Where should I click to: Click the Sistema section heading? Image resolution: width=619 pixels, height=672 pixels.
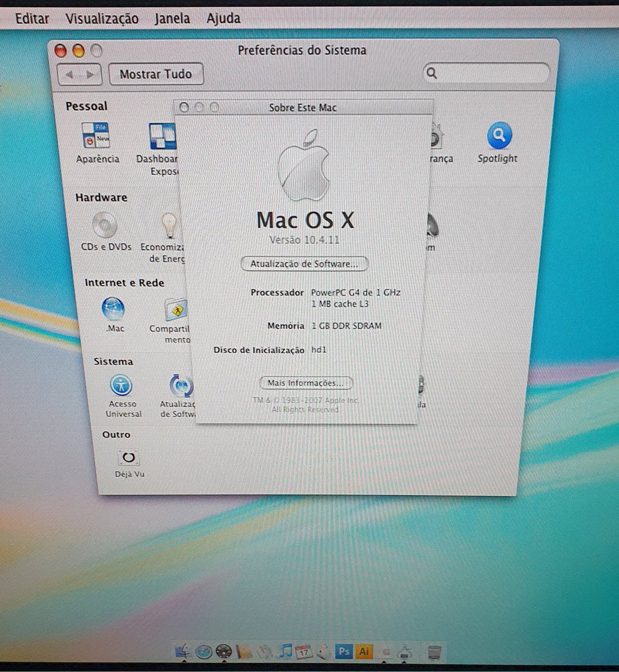pyautogui.click(x=113, y=362)
